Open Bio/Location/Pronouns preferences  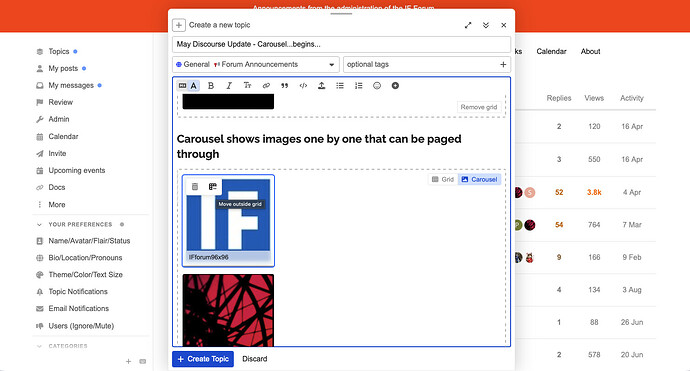pyautogui.click(x=85, y=258)
